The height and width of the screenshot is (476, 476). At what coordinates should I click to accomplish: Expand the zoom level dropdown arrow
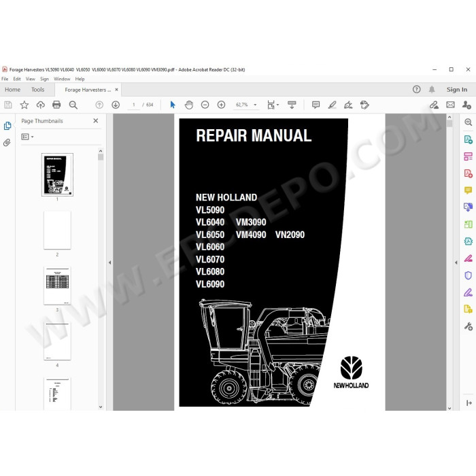tap(255, 105)
